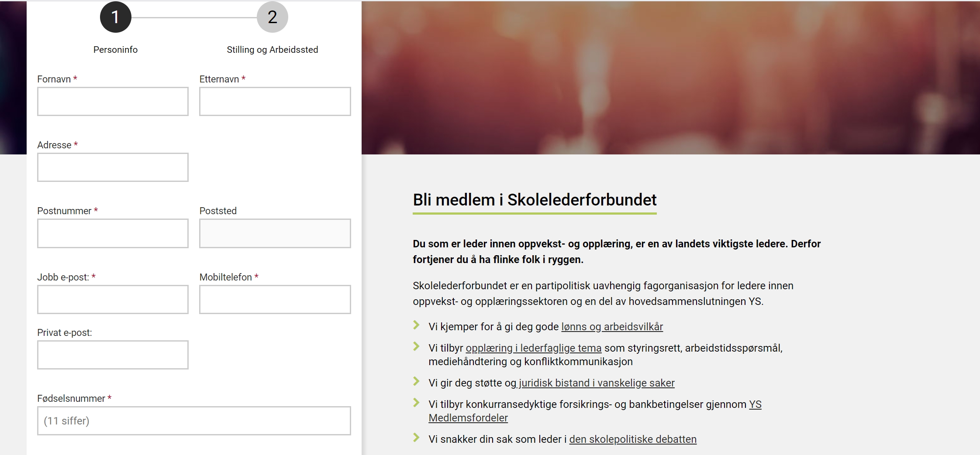
Task: Select step 1 Personinfo circle
Action: (x=115, y=17)
